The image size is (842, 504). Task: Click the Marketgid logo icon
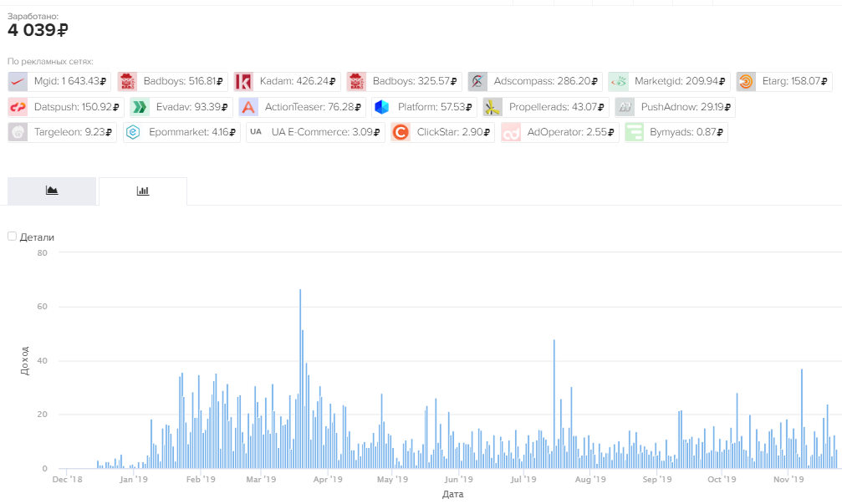pyautogui.click(x=619, y=81)
